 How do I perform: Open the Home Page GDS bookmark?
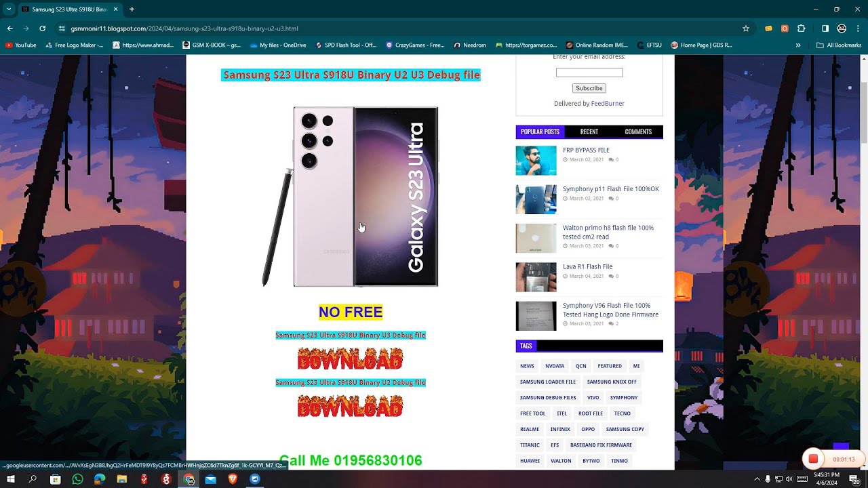(702, 45)
